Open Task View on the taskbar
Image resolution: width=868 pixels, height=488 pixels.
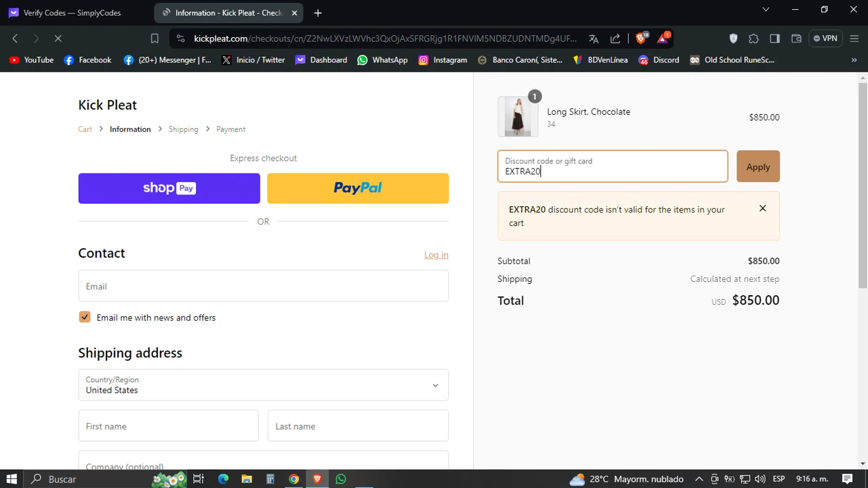[198, 479]
